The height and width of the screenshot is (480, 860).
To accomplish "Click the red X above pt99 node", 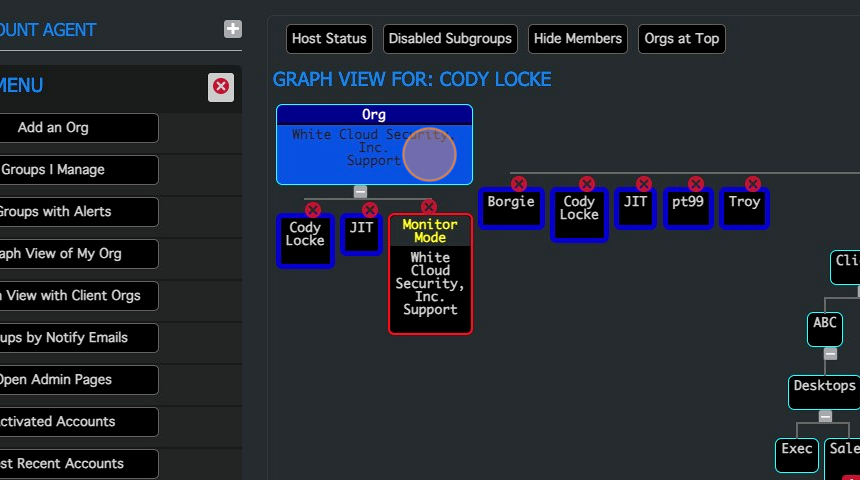I will point(695,184).
